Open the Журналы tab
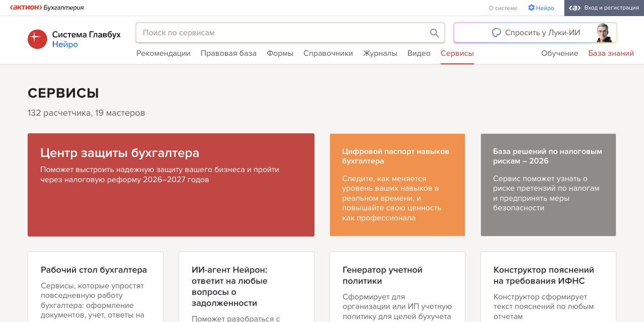The width and height of the screenshot is (644, 322). (380, 53)
